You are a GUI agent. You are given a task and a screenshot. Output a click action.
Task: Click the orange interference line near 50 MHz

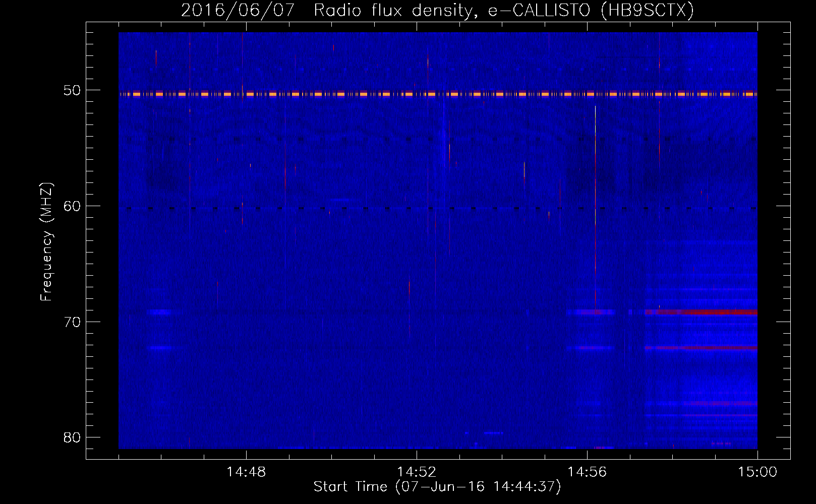(x=438, y=94)
